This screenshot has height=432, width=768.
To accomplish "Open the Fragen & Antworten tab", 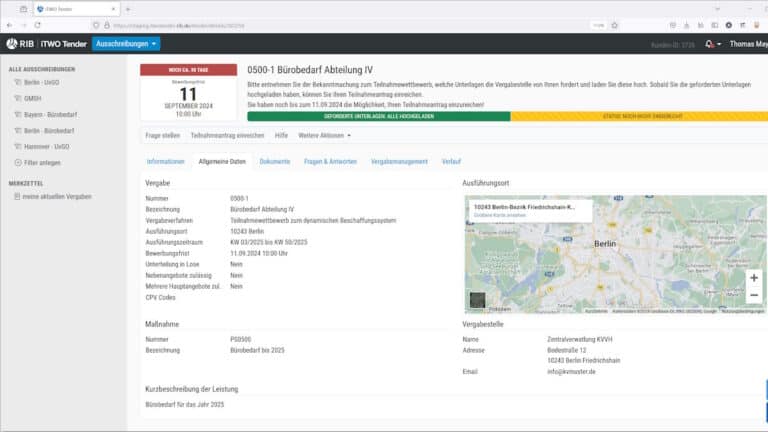I will click(330, 161).
